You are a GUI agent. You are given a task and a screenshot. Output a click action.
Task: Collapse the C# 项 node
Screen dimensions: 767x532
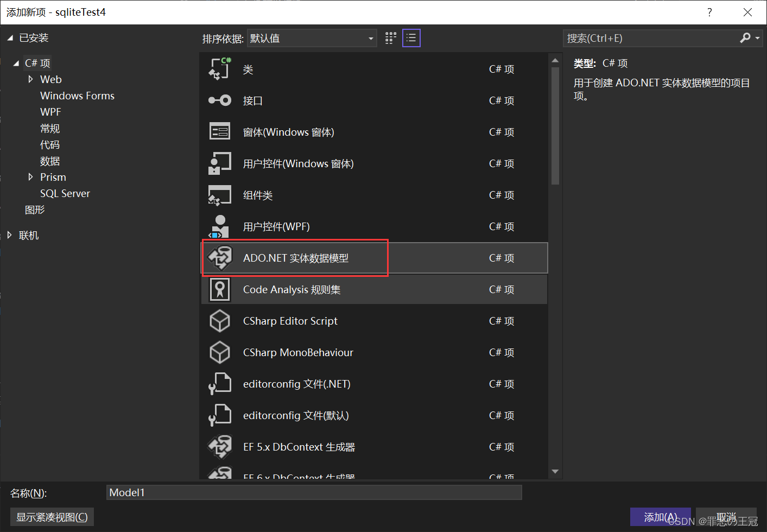pyautogui.click(x=16, y=64)
